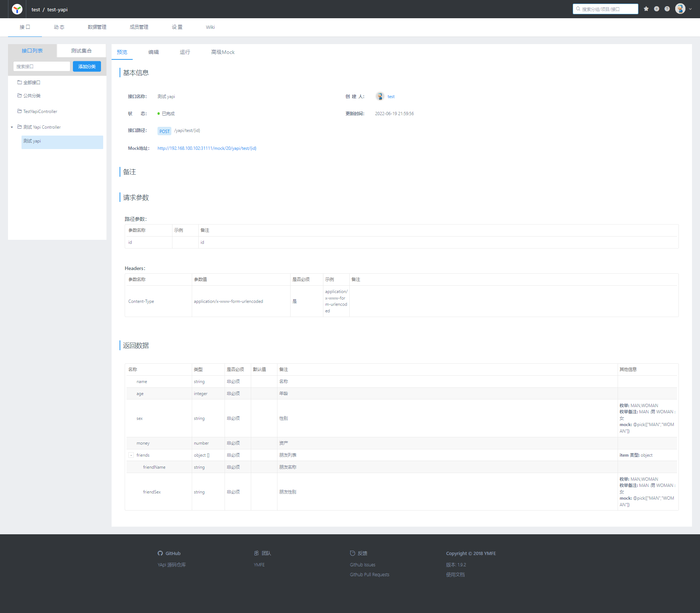700x613 pixels.
Task: Click the GitHub icon in the footer
Action: point(160,553)
